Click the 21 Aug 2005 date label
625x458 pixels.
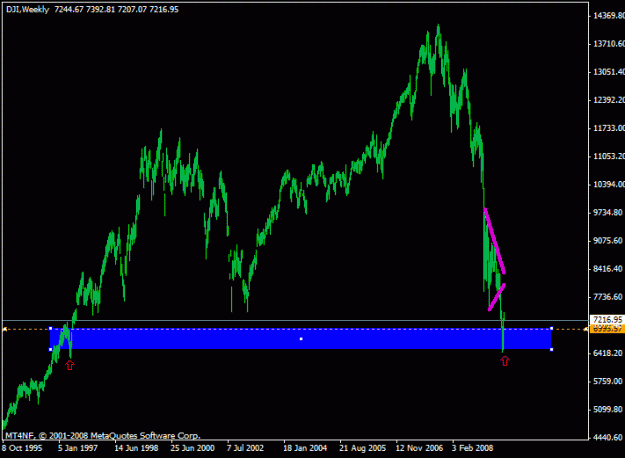[363, 448]
